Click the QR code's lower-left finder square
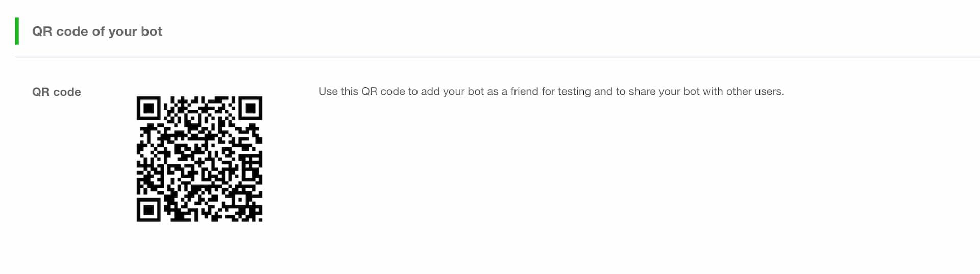Viewport: 980px width, 274px height. point(149,210)
